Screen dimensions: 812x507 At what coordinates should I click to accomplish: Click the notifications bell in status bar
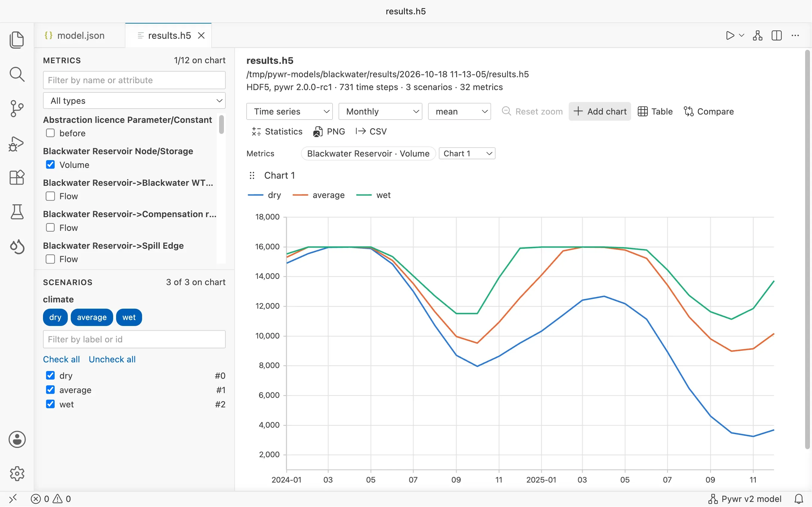[x=799, y=499]
